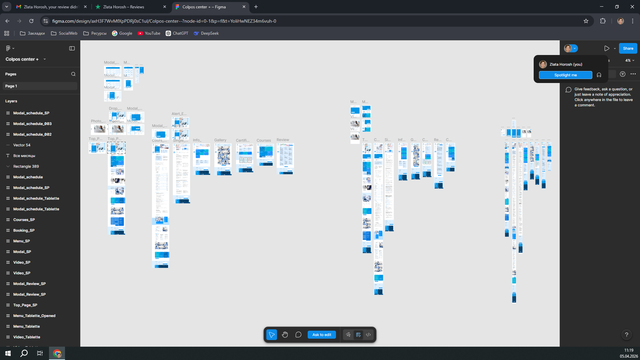Select the Move tool in bottom toolbar
This screenshot has width=640, height=360.
[271, 335]
